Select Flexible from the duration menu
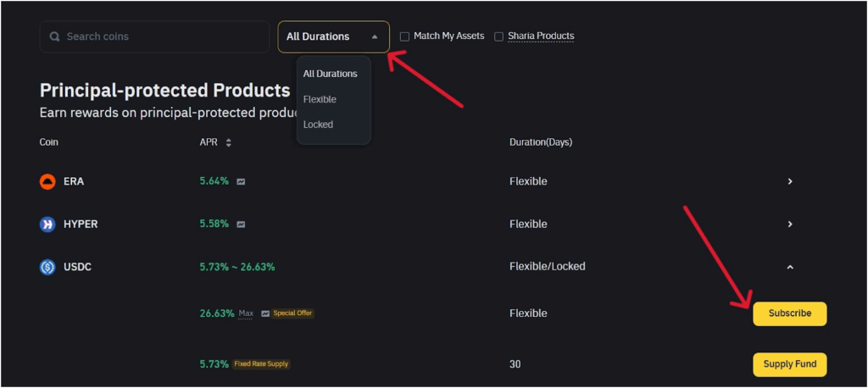This screenshot has width=868, height=388. click(x=320, y=99)
